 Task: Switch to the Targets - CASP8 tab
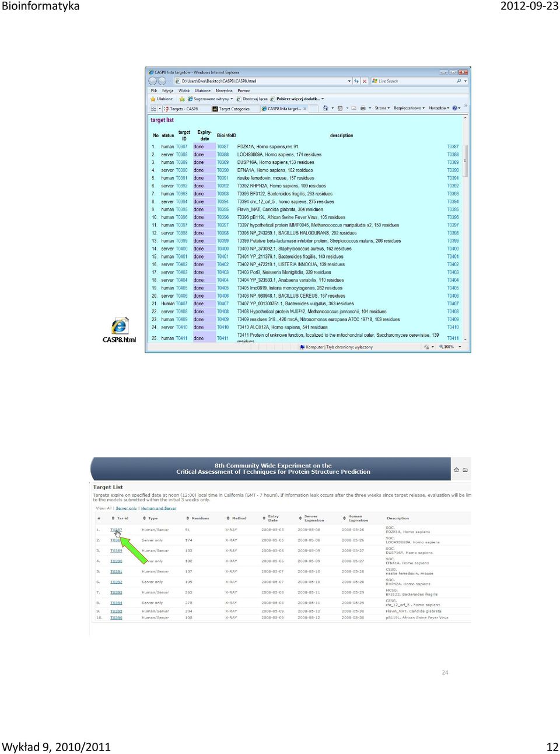(185, 109)
